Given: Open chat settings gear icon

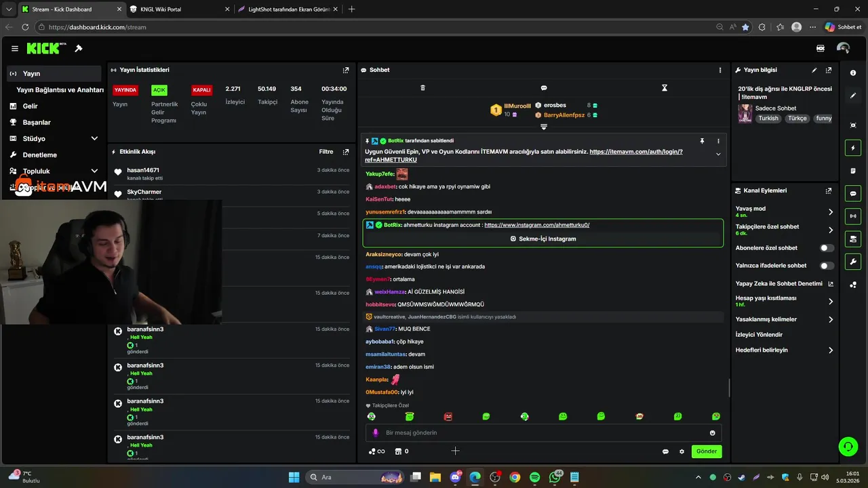Looking at the screenshot, I should 682,451.
